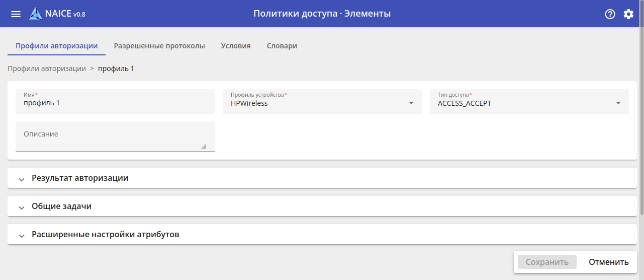The width and height of the screenshot is (644, 280).
Task: Go to Профили авторизации breadcrumb link
Action: [47, 68]
